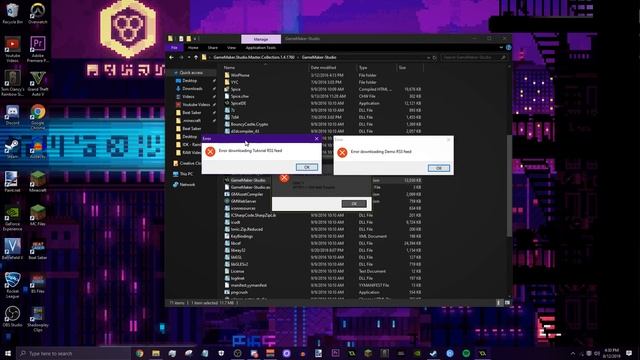Open Paint.net desktop shortcut
Image resolution: width=640 pixels, height=360 pixels.
click(11, 182)
